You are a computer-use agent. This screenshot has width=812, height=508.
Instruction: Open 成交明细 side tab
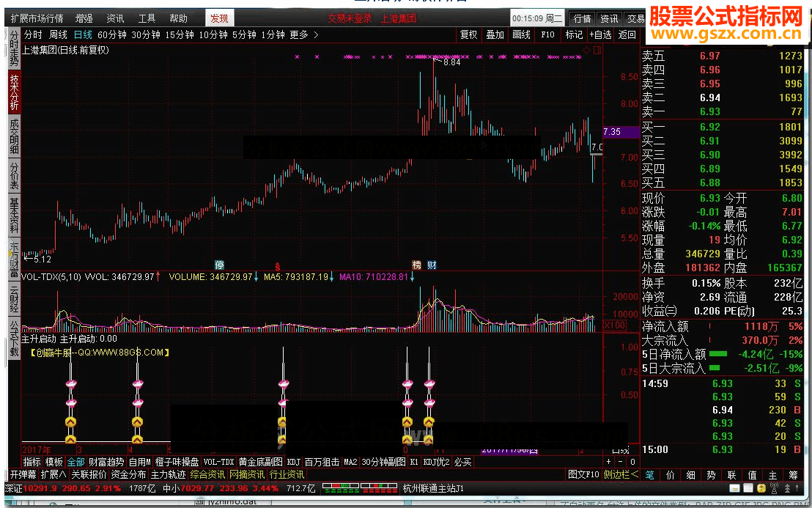(14, 136)
